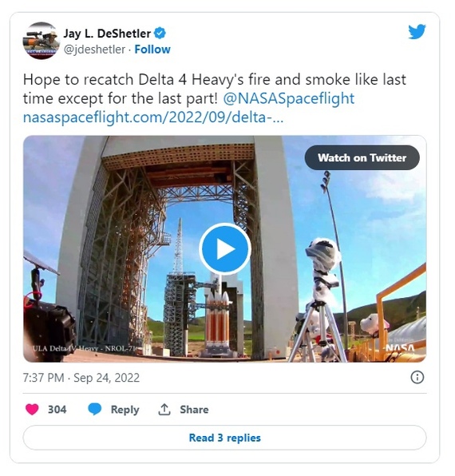Click the Read 3 replies button
This screenshot has height=476, width=455.
225,438
